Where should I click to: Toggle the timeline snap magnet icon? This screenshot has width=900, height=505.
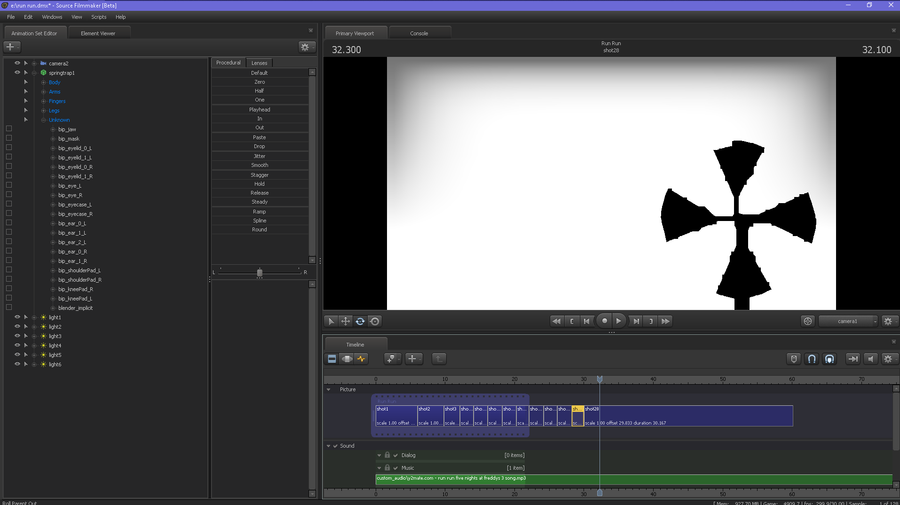click(812, 359)
